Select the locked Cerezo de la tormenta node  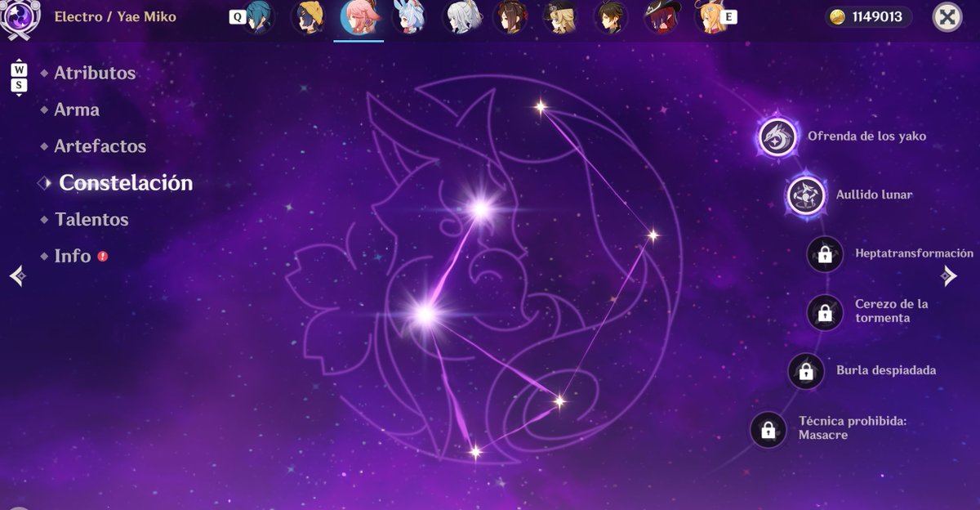pos(825,312)
